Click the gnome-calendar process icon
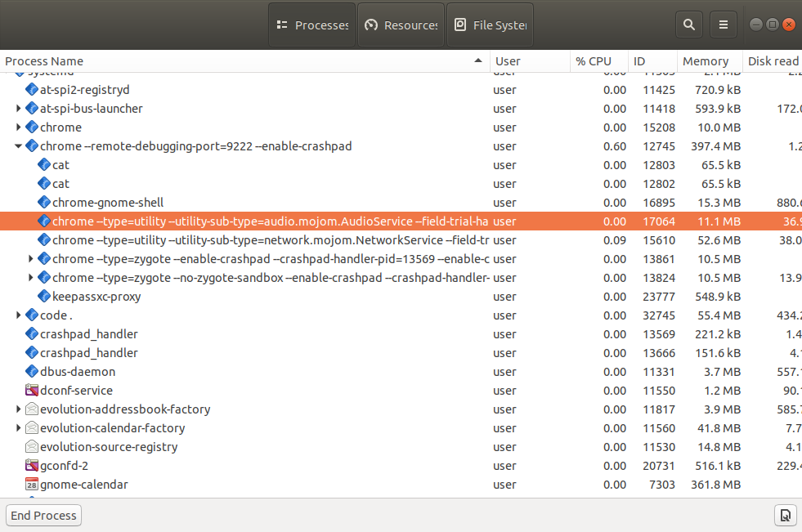802x532 pixels. pyautogui.click(x=32, y=485)
